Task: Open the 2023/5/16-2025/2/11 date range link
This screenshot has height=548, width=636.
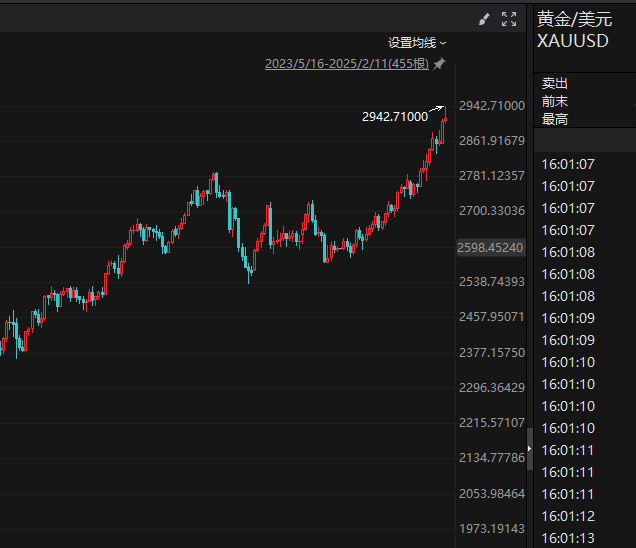Action: click(x=347, y=64)
